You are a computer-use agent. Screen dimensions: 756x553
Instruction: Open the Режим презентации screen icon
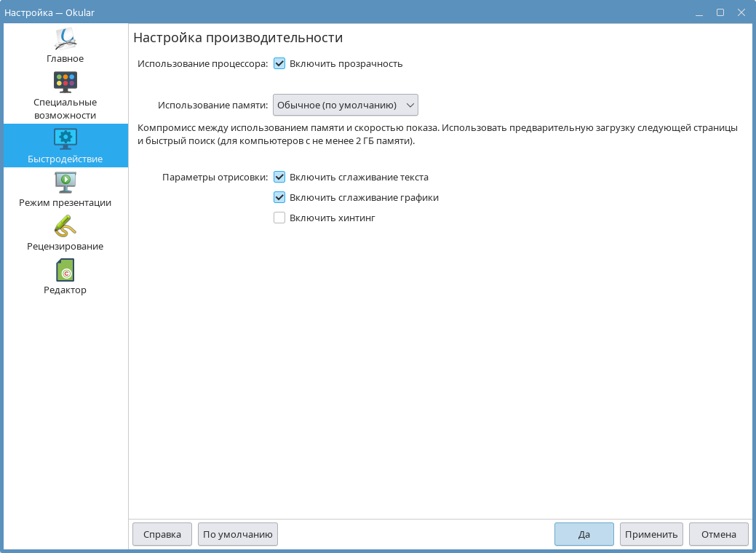tap(65, 181)
